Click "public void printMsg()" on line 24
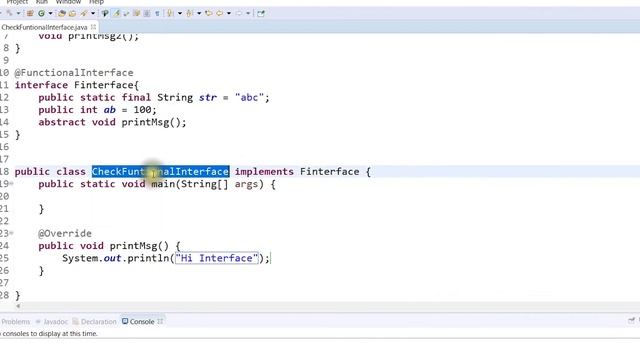This screenshot has height=360, width=640. click(x=103, y=246)
